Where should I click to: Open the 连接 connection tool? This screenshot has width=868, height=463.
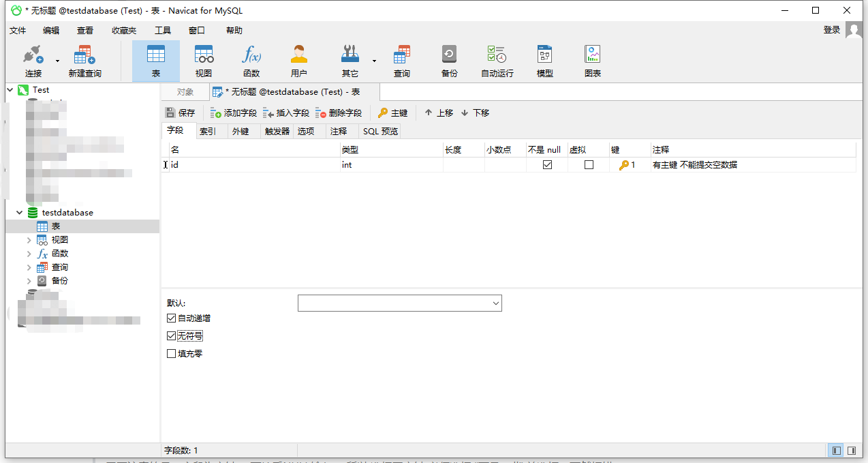(33, 61)
